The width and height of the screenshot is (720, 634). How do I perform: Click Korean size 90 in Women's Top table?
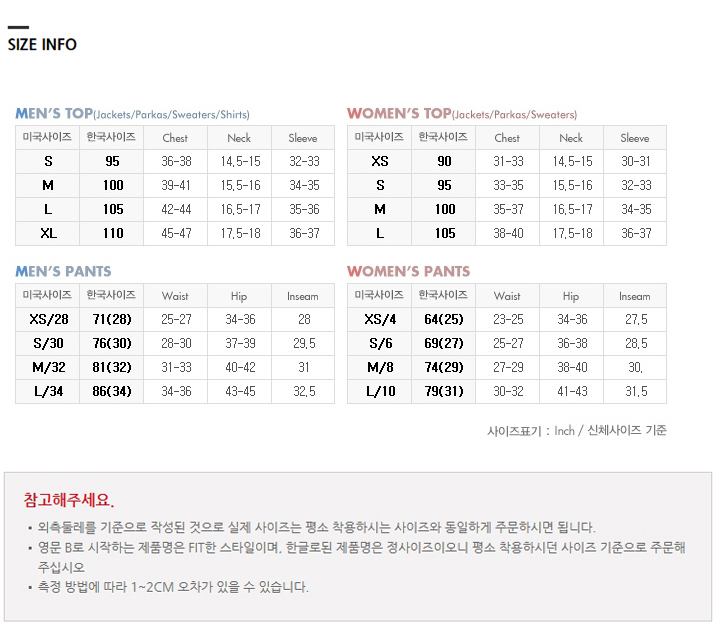pos(444,161)
